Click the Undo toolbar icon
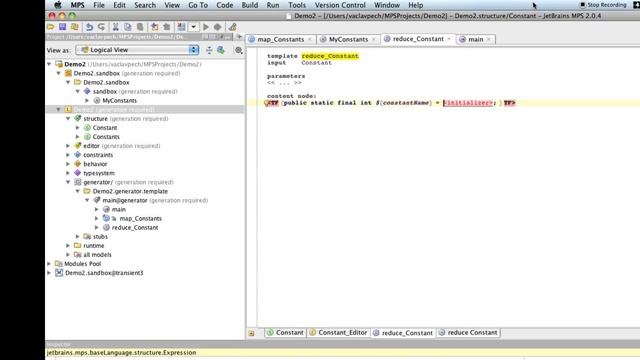Viewport: 640px width, 360px height. click(89, 27)
